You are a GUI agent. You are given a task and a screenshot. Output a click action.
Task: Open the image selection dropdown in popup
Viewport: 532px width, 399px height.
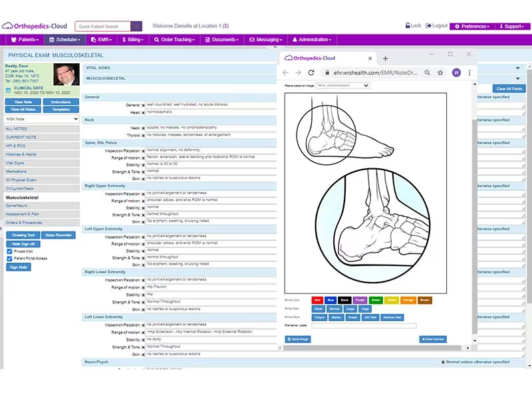[x=342, y=86]
